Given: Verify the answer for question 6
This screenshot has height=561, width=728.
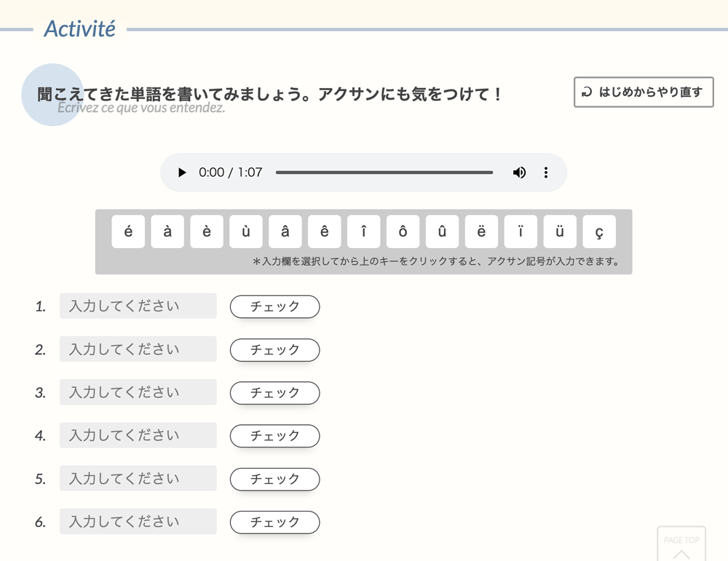Looking at the screenshot, I should [274, 522].
